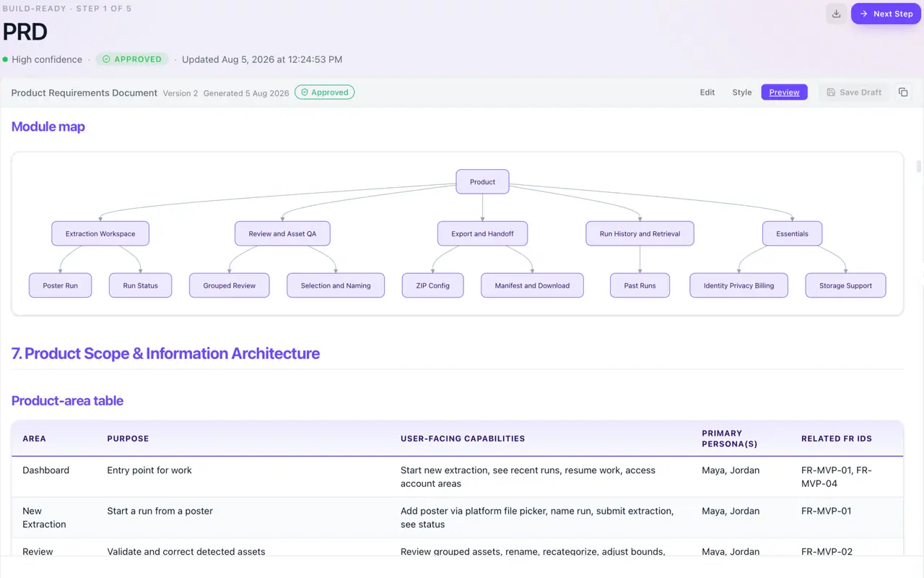Image resolution: width=924 pixels, height=578 pixels.
Task: Click the green APPROVED status badge
Action: click(132, 59)
